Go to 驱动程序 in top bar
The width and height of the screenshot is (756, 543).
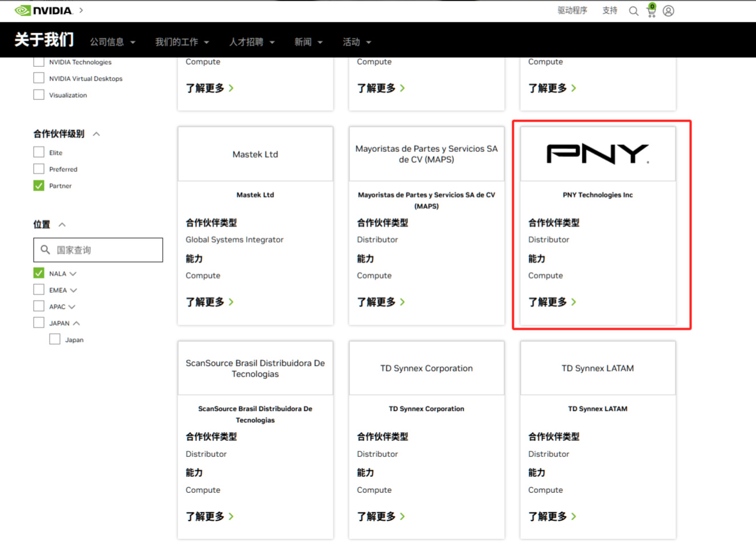tap(572, 10)
